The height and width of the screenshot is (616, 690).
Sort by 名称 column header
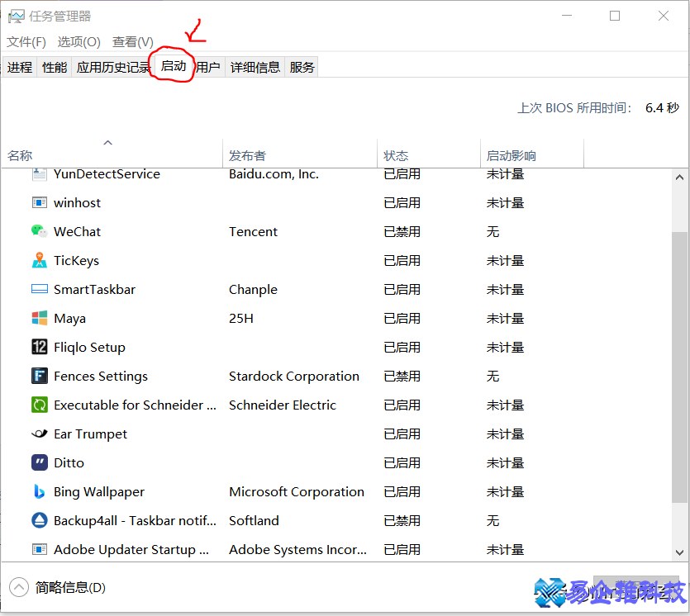click(21, 156)
